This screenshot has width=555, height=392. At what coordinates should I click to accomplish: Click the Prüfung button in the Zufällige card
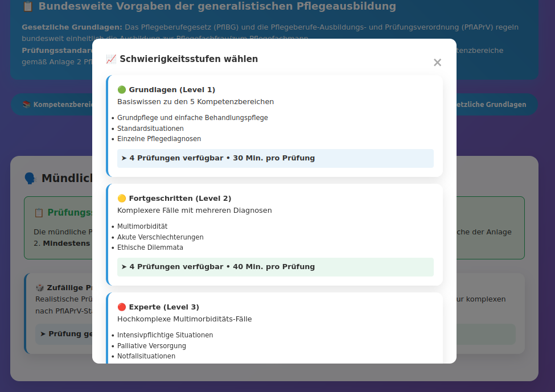click(64, 334)
